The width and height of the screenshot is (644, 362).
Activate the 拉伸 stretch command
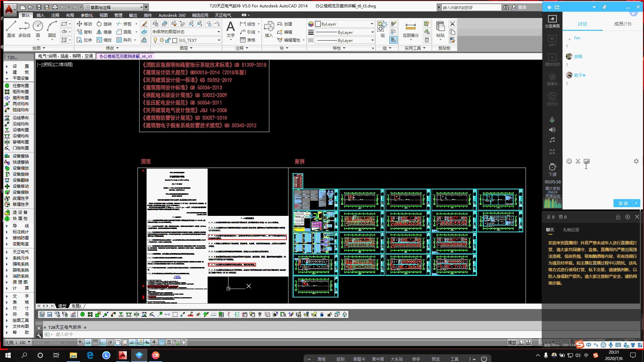click(84, 40)
